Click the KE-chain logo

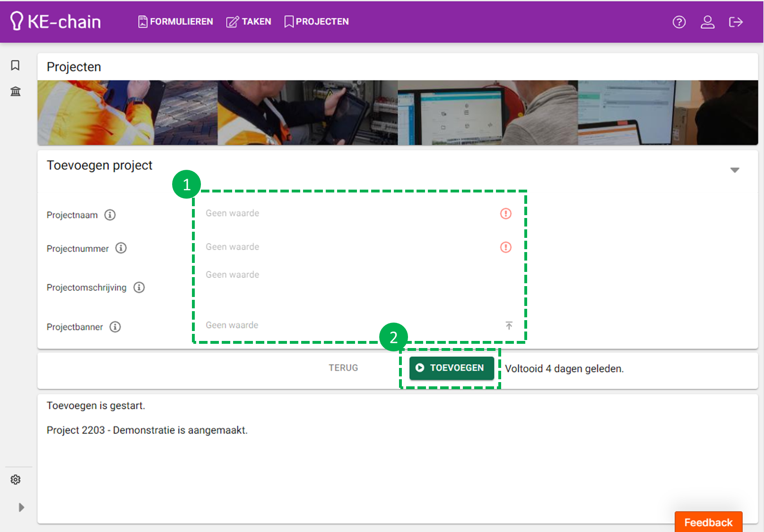55,21
